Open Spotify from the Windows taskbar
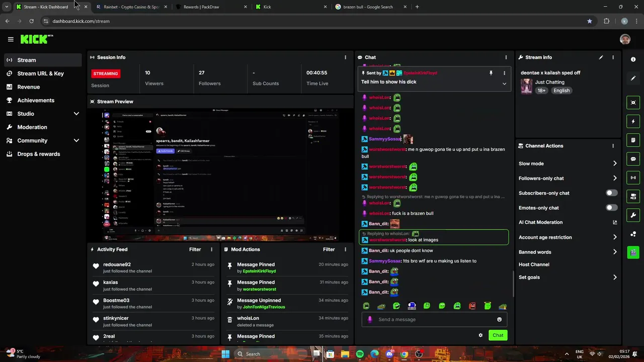The image size is (644, 362). pos(360,354)
